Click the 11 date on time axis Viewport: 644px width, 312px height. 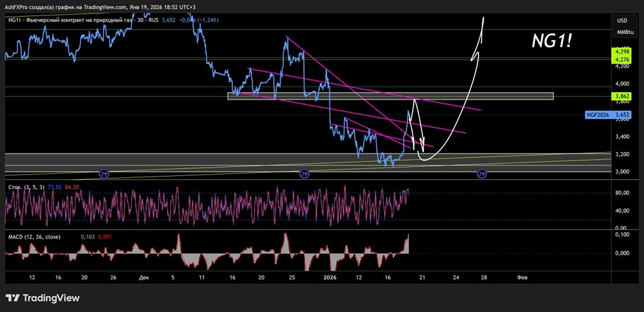click(x=202, y=277)
